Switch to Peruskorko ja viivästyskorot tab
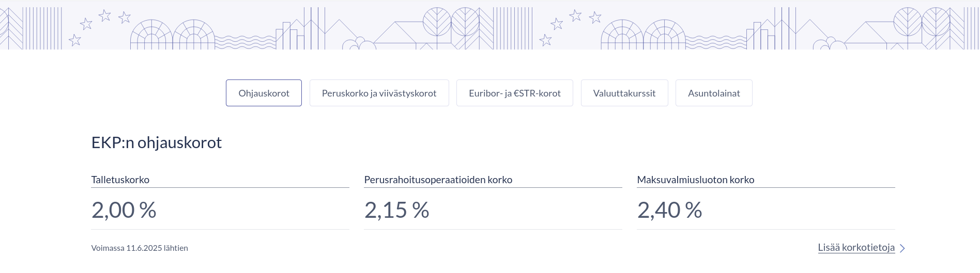 coord(379,93)
